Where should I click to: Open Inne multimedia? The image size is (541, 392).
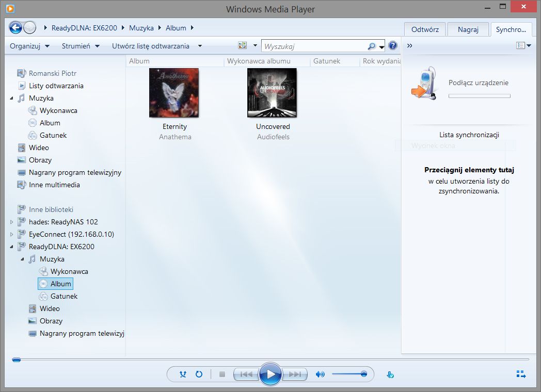(54, 185)
